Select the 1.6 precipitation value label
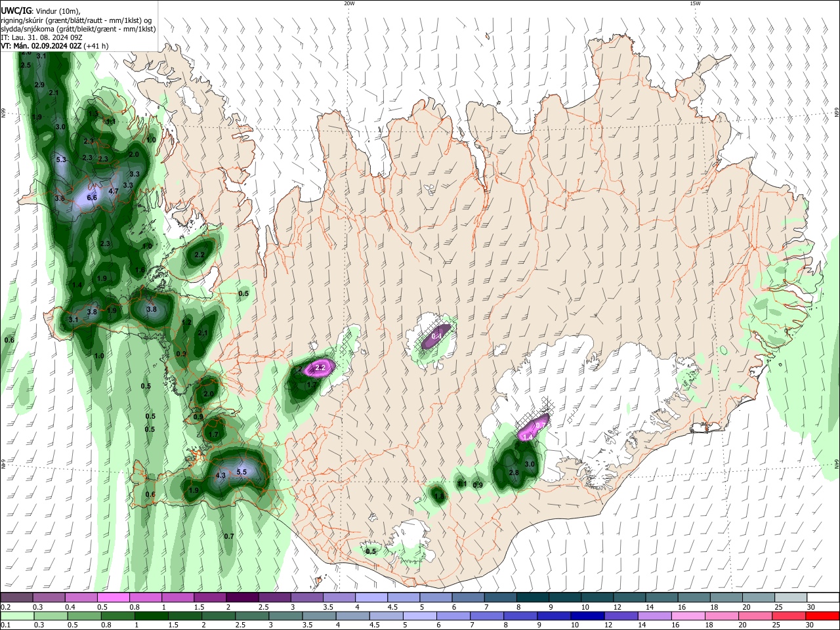 [x=140, y=270]
